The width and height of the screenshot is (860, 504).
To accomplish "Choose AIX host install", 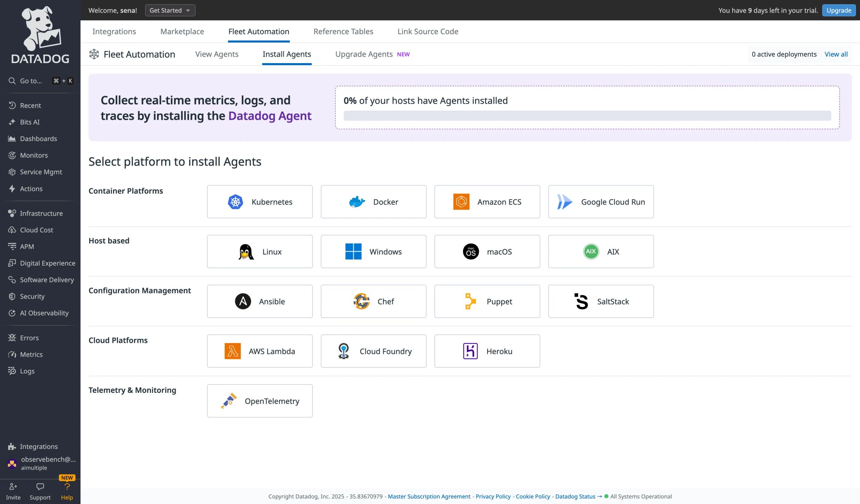I will 601,251.
